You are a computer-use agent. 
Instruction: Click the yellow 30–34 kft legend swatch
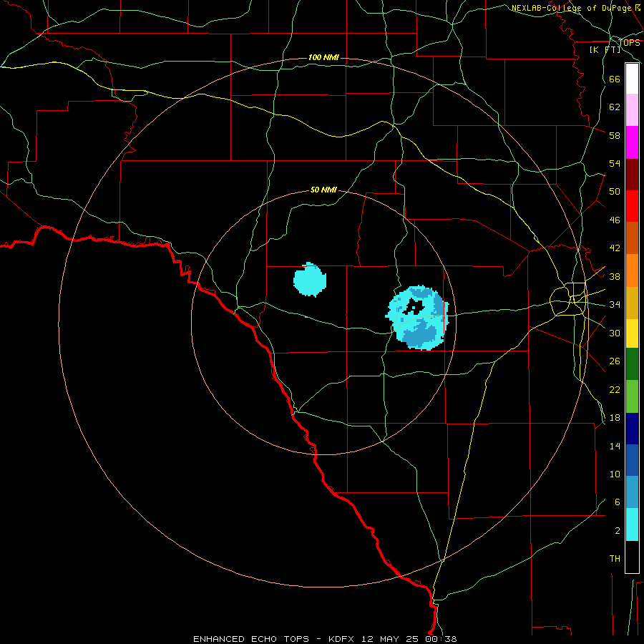632,333
